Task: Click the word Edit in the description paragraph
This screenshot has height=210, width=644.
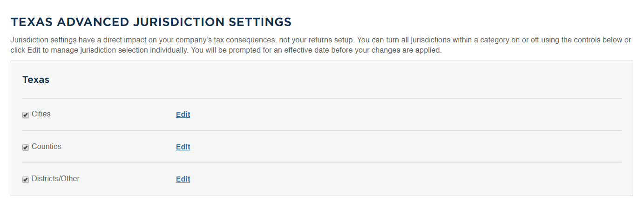Action: (34, 50)
